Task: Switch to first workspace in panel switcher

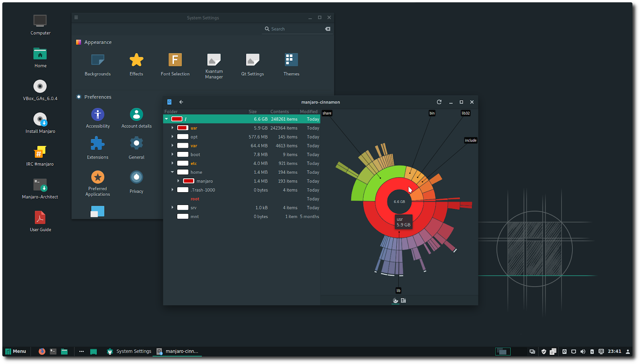Action: [x=503, y=352]
